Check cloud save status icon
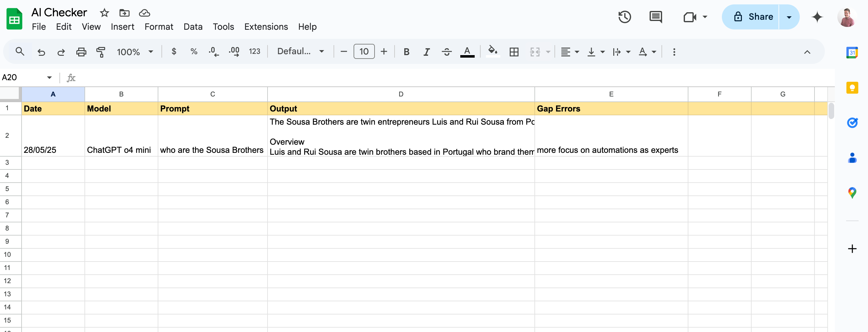This screenshot has height=332, width=868. click(145, 13)
